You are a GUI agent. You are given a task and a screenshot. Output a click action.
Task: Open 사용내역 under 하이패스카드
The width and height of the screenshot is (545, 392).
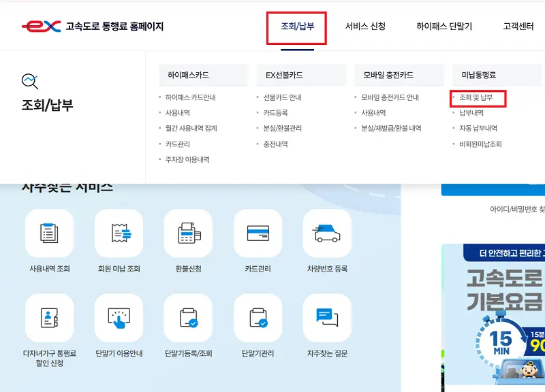pos(178,113)
